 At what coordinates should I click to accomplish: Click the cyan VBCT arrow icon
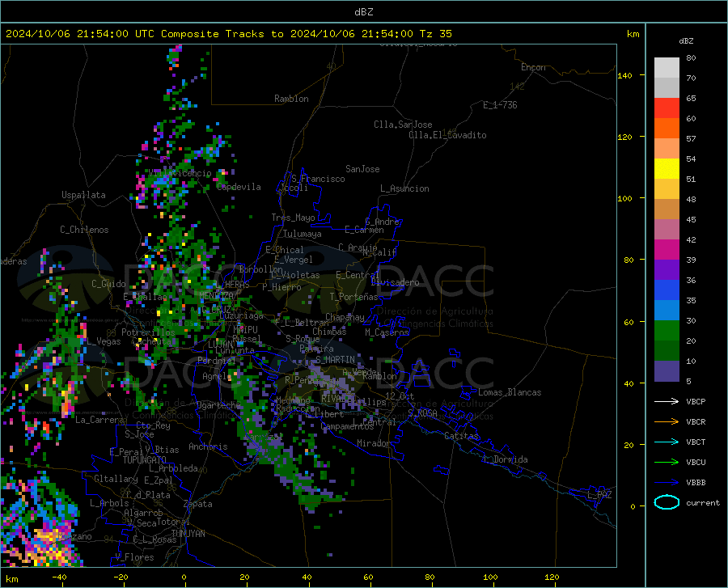667,442
